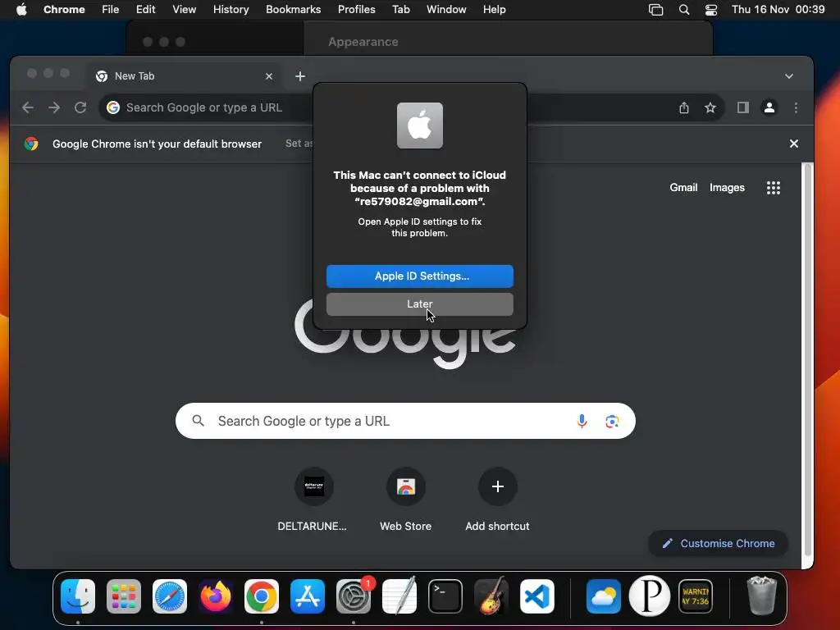Go back to the previous page
This screenshot has height=630, width=840.
point(28,107)
